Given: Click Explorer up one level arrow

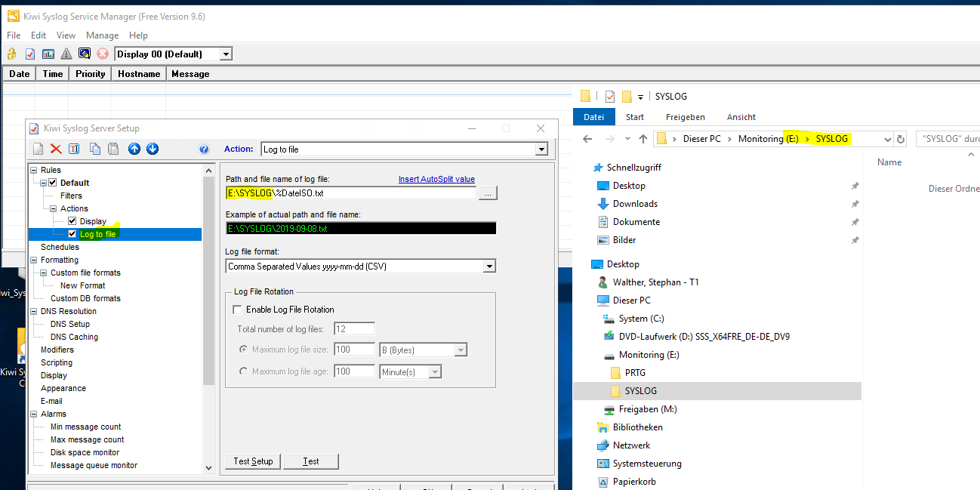Looking at the screenshot, I should coord(643,139).
